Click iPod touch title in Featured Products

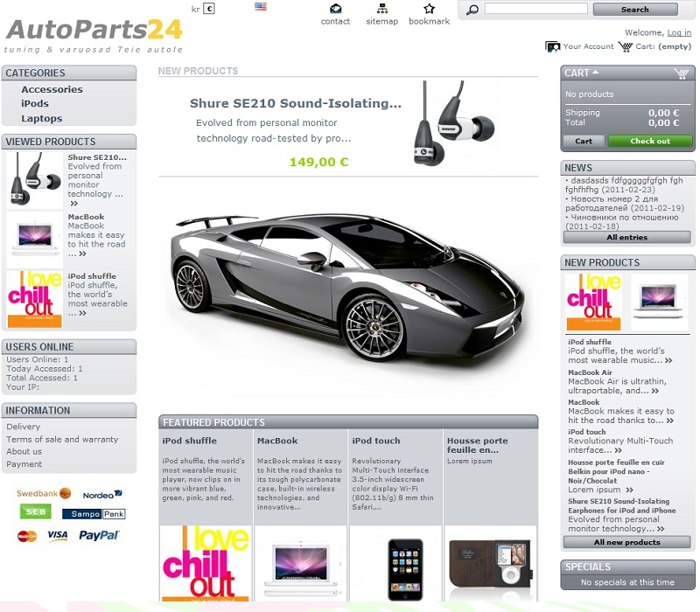376,441
